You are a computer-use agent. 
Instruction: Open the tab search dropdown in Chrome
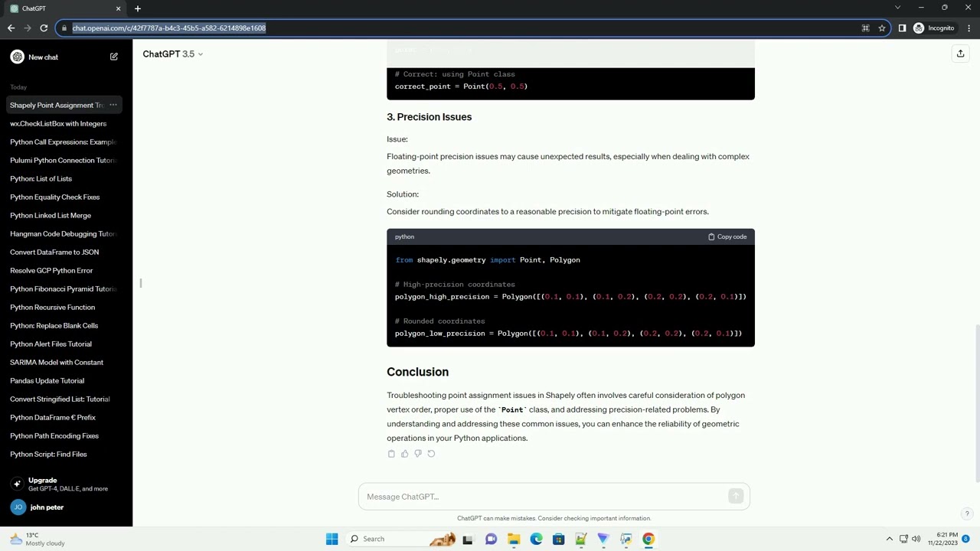pyautogui.click(x=898, y=8)
